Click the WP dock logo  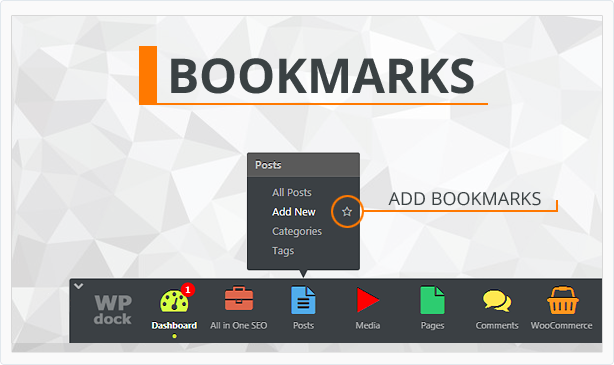point(113,309)
